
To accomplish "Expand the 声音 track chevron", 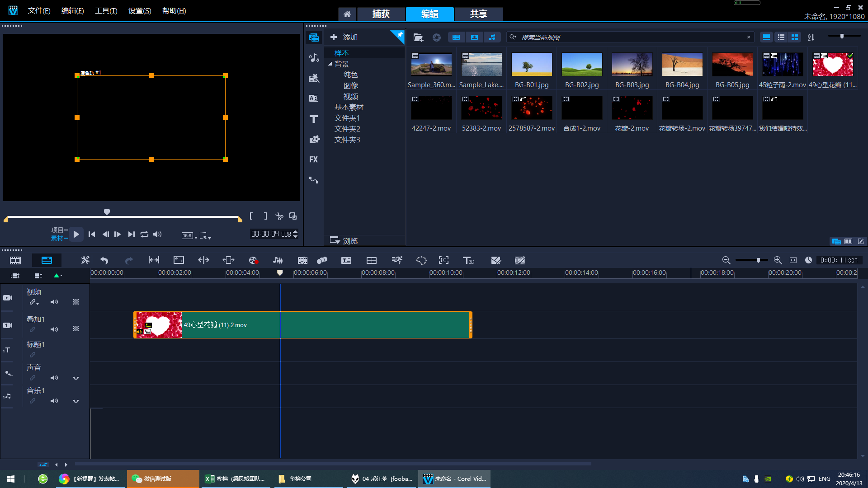I will [x=76, y=378].
